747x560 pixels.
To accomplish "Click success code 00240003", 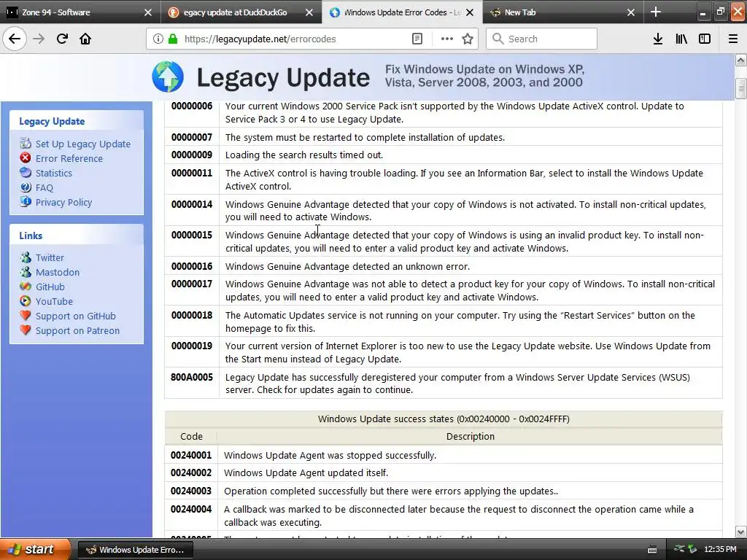I will point(191,491).
